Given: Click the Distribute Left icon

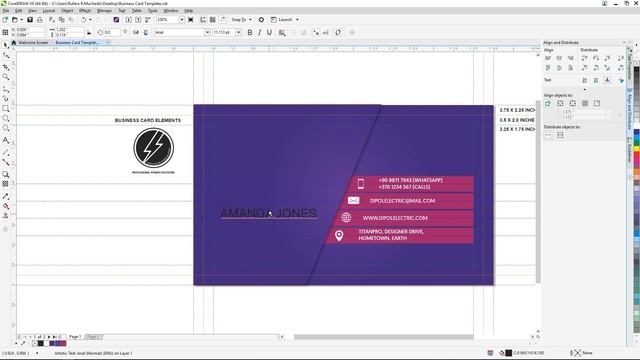Looking at the screenshot, I should click(x=584, y=58).
